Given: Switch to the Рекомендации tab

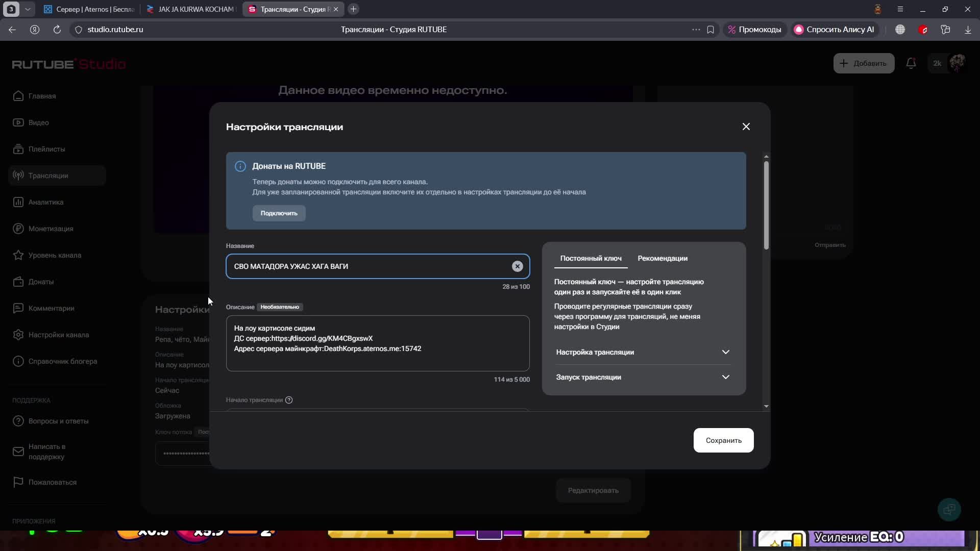Looking at the screenshot, I should pyautogui.click(x=663, y=258).
